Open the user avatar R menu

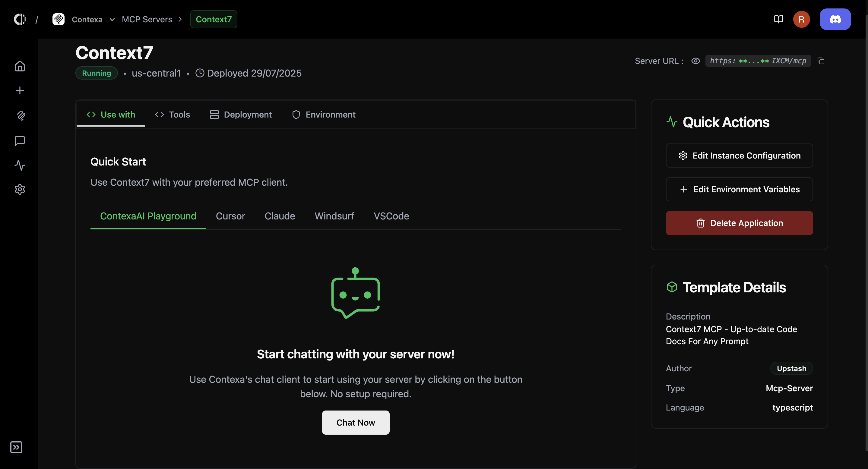coord(801,19)
